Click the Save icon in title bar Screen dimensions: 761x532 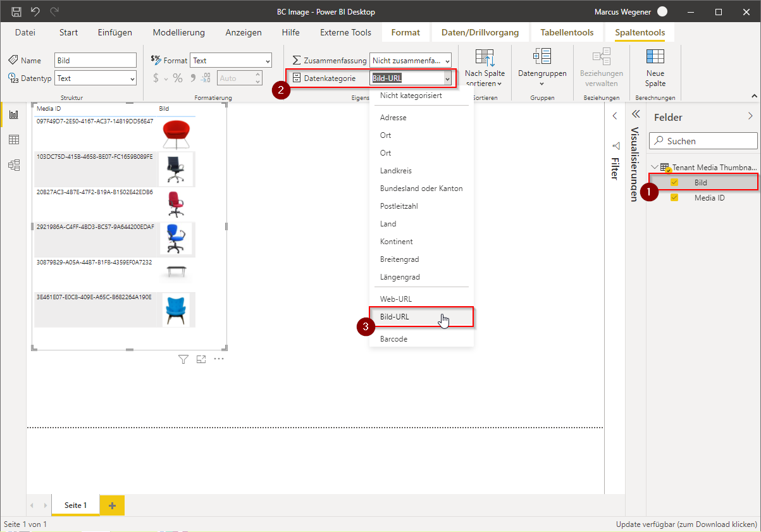(x=16, y=11)
